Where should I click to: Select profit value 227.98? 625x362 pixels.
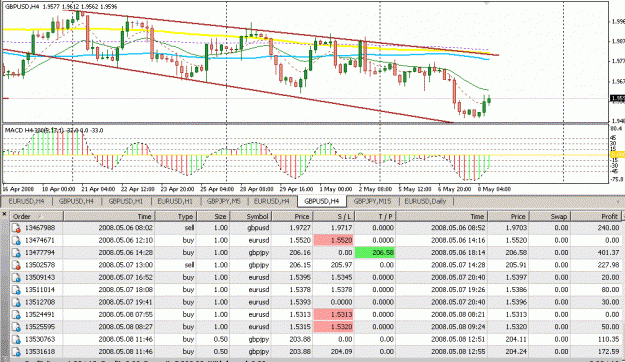pos(608,265)
